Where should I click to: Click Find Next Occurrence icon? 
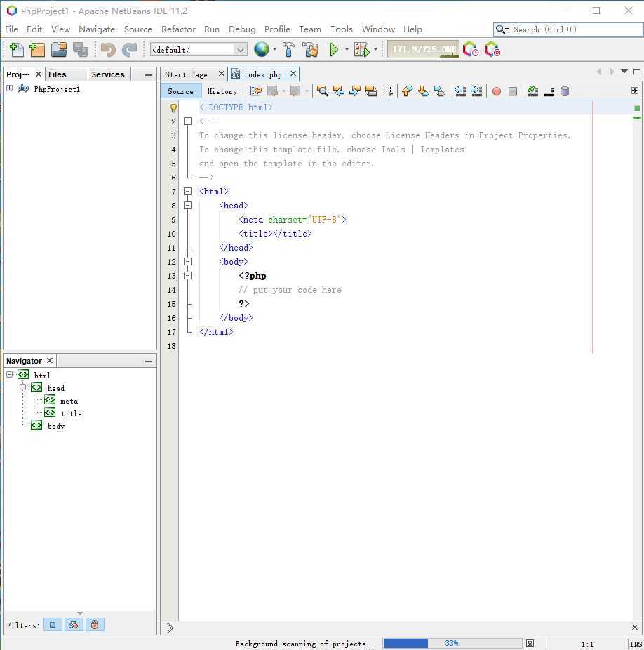[355, 91]
